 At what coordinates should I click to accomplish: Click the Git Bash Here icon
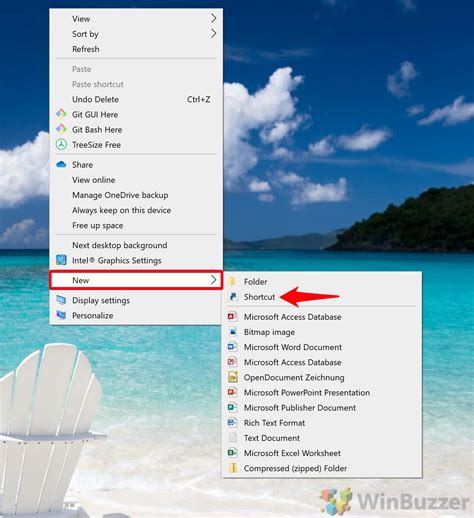[61, 129]
